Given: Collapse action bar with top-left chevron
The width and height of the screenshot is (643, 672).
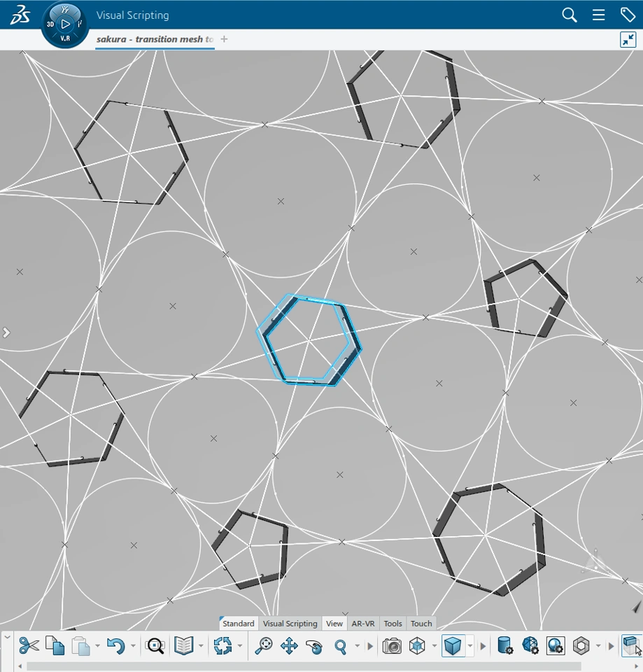Looking at the screenshot, I should click(x=7, y=637).
